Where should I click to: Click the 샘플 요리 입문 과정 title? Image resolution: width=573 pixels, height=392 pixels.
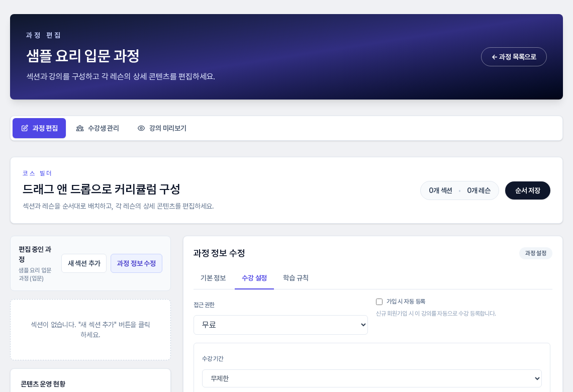pyautogui.click(x=83, y=56)
